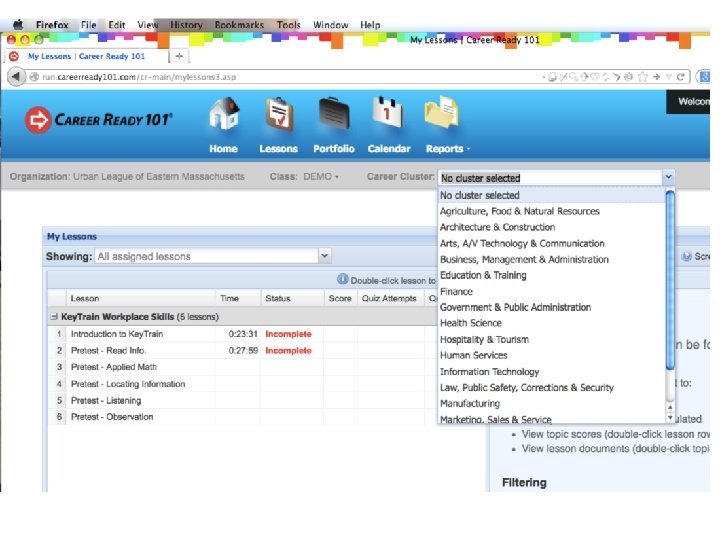Open a new tab with the plus button
720x540 pixels.
[x=179, y=56]
